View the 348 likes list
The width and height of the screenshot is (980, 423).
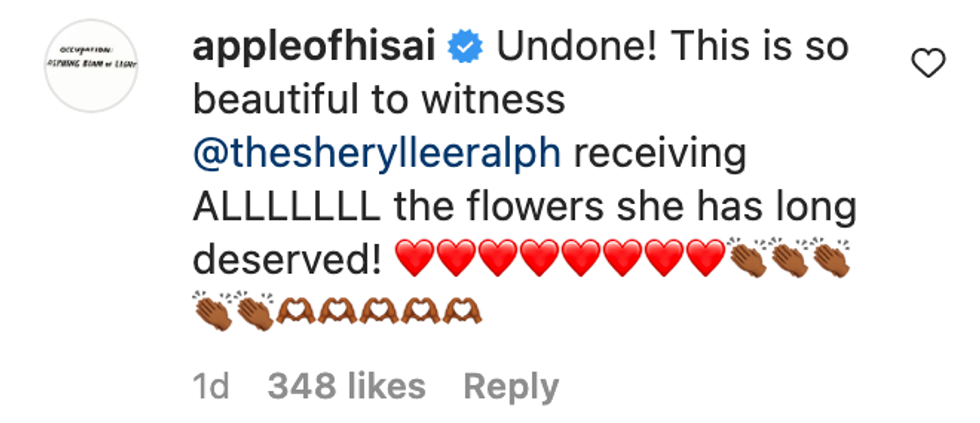[x=347, y=386]
